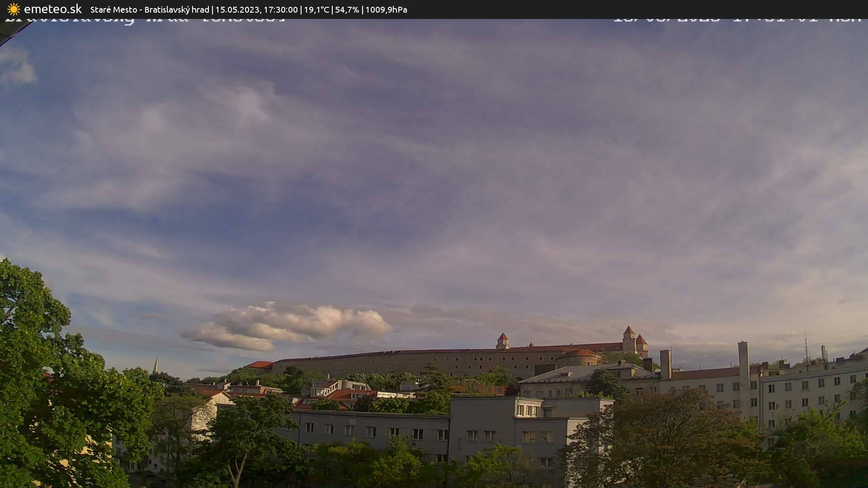868x488 pixels.
Task: Click the separator after the location name
Action: [x=212, y=9]
